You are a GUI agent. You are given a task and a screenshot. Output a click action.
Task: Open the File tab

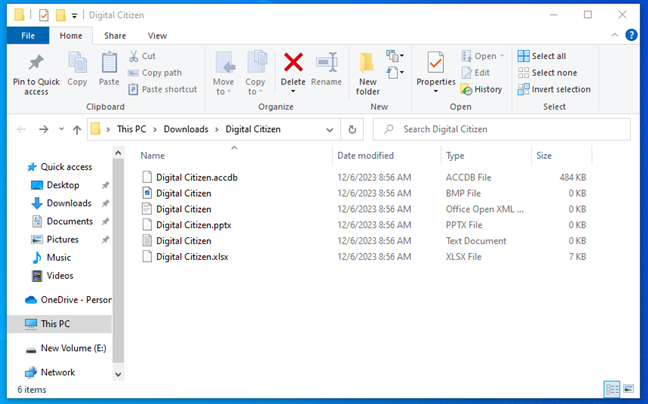28,36
